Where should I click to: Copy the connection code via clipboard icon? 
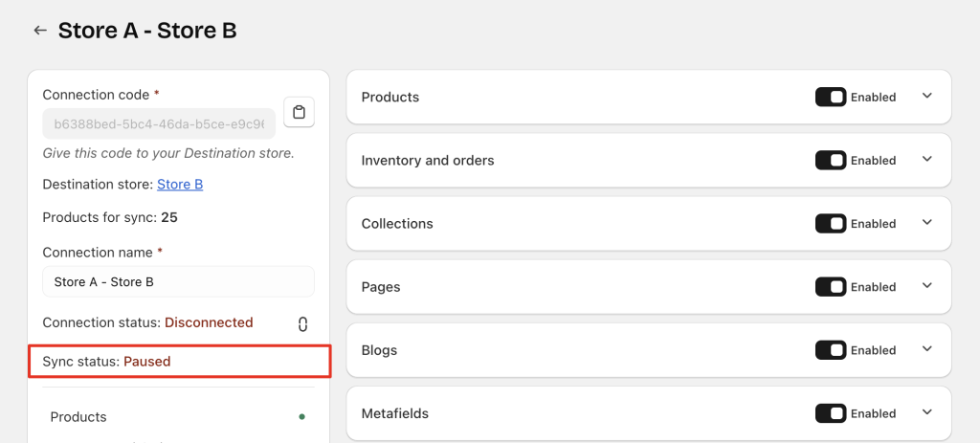click(300, 112)
